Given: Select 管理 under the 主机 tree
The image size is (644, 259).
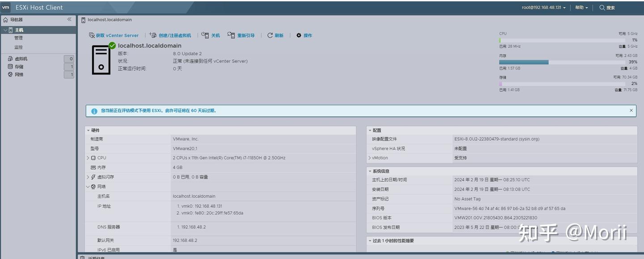Looking at the screenshot, I should point(18,38).
